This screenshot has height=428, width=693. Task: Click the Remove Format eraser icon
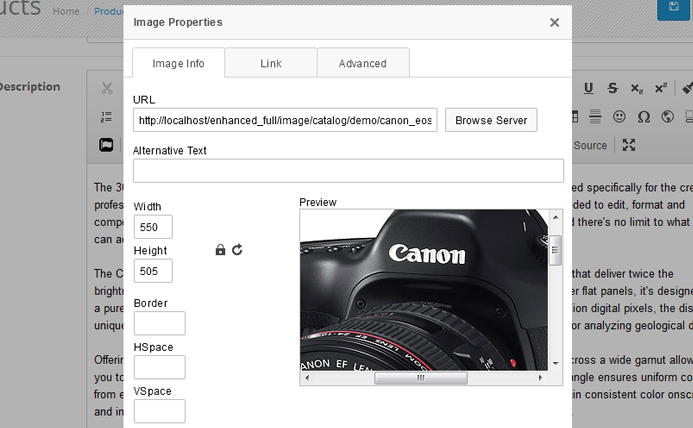[x=687, y=88]
